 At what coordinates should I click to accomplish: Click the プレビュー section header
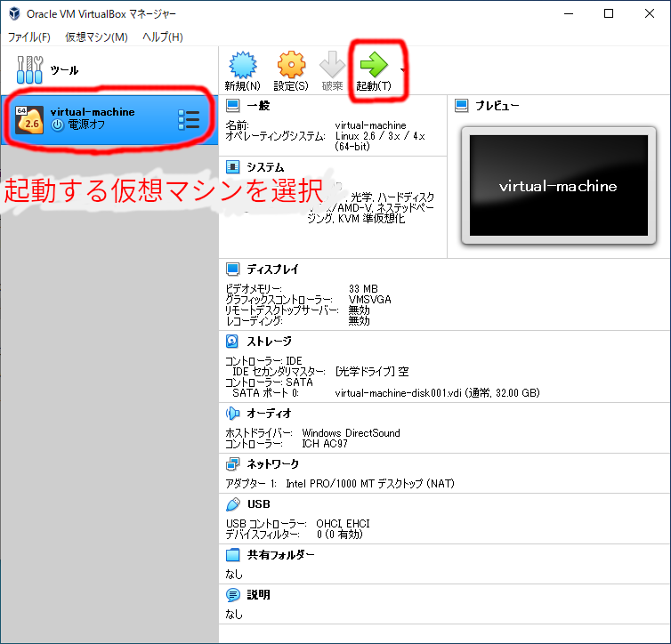497,106
